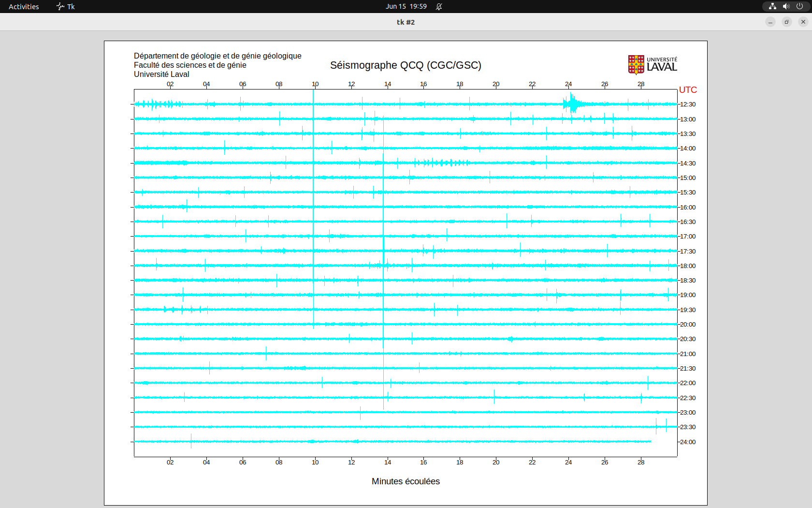Screen dimensions: 812x508
Task: Maximize the tk #2 window
Action: tap(787, 22)
